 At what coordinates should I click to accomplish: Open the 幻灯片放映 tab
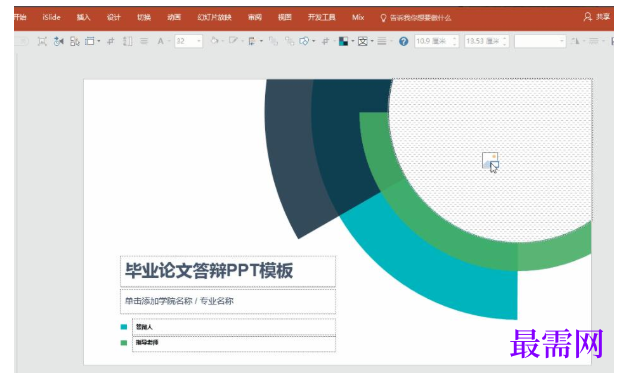tap(214, 17)
